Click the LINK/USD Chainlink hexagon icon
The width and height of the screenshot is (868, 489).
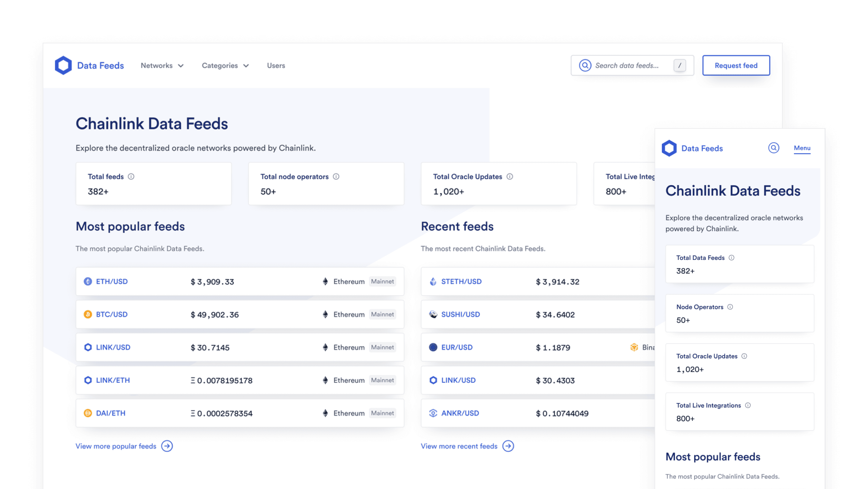(x=88, y=347)
